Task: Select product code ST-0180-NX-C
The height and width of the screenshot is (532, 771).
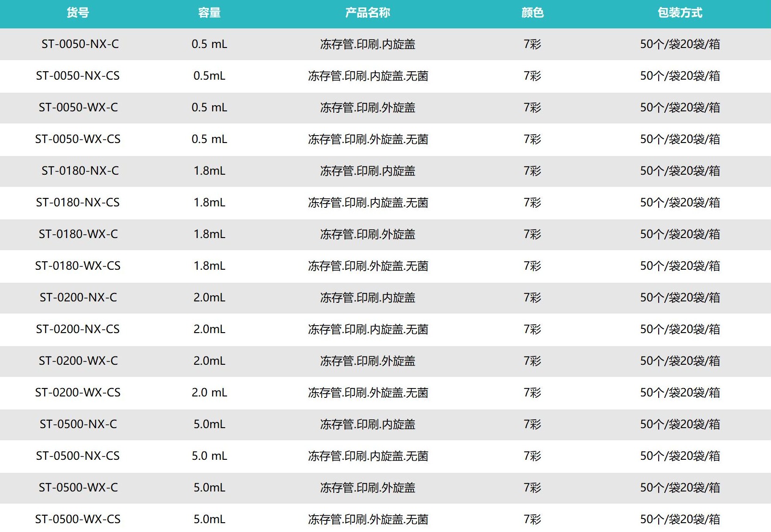Action: [x=80, y=171]
